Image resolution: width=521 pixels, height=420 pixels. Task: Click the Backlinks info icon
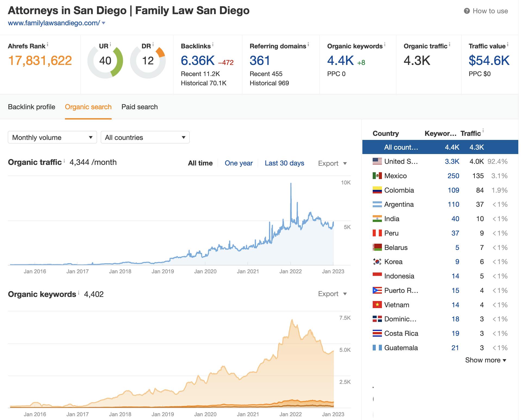[213, 44]
